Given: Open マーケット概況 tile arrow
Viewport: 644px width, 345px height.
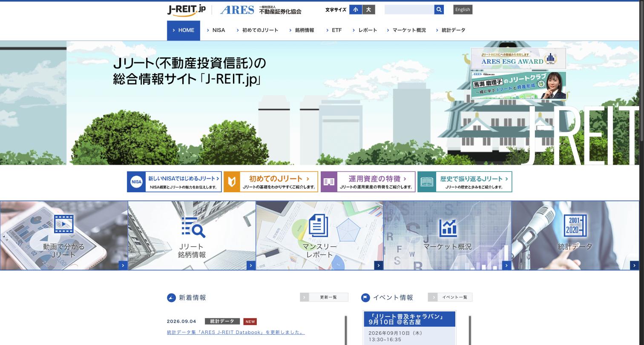Looking at the screenshot, I should point(506,265).
